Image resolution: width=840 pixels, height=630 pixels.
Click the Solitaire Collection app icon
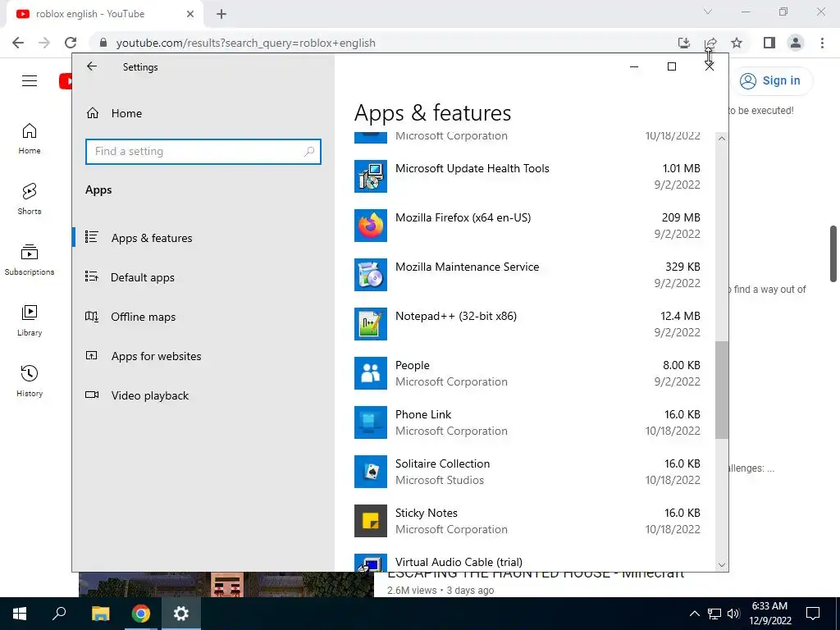371,472
